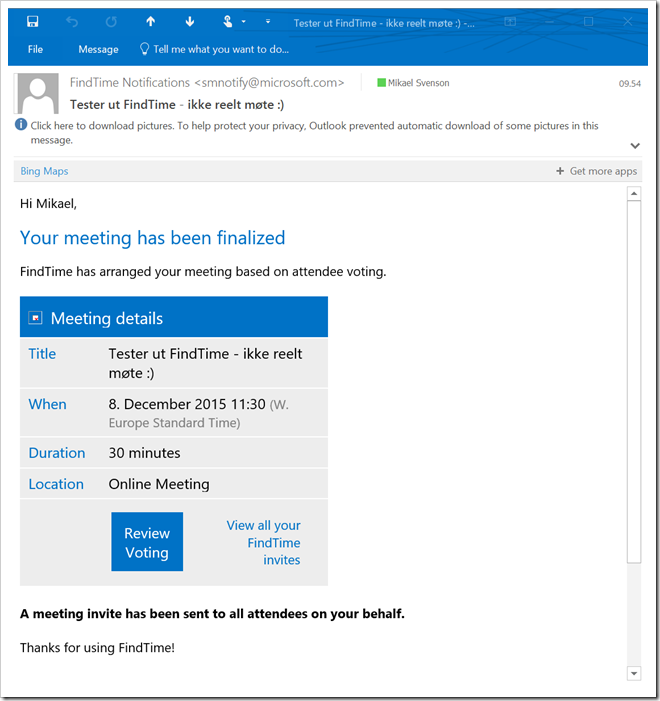Click the blocked image icon in Meeting details
Image resolution: width=660 pixels, height=701 pixels.
tap(35, 318)
